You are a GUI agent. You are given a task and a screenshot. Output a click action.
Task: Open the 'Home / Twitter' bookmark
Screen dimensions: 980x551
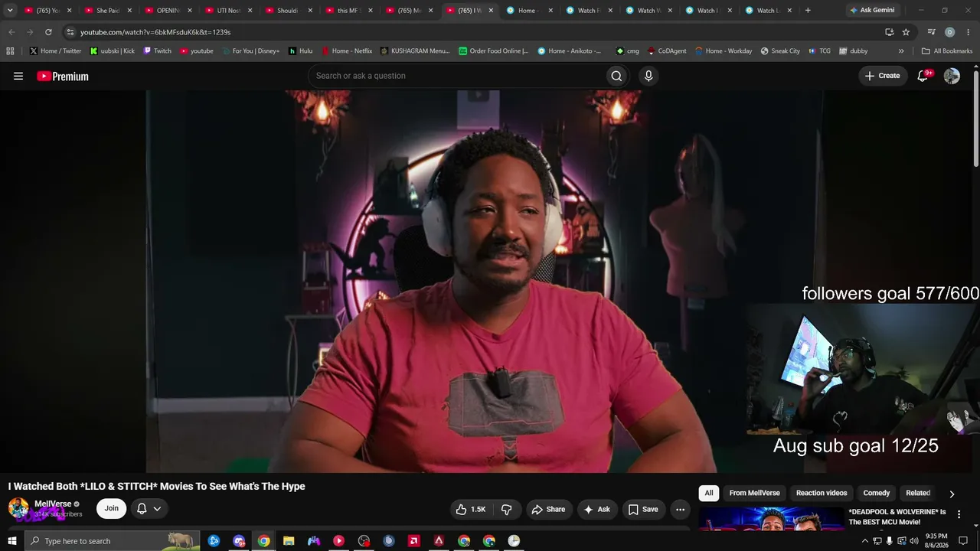click(55, 51)
